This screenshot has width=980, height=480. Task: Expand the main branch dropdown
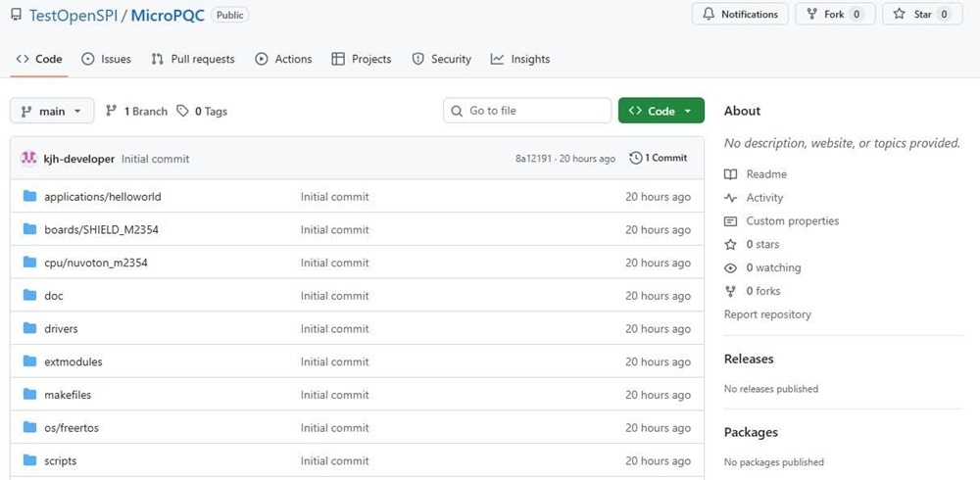coord(52,112)
